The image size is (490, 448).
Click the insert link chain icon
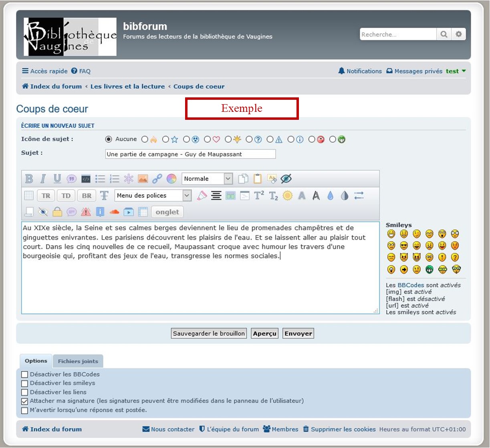pyautogui.click(x=157, y=179)
